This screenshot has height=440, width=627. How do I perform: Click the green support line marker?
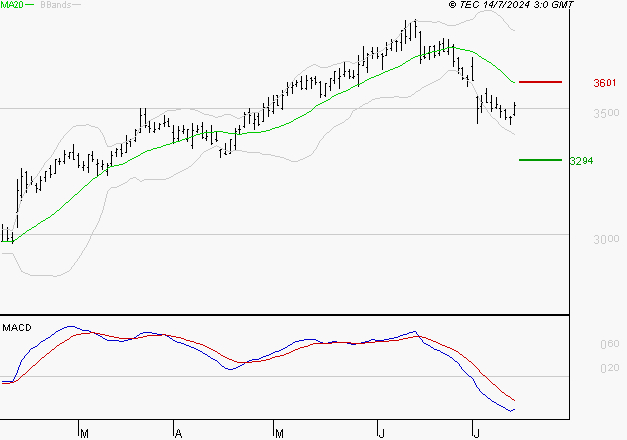coord(540,160)
